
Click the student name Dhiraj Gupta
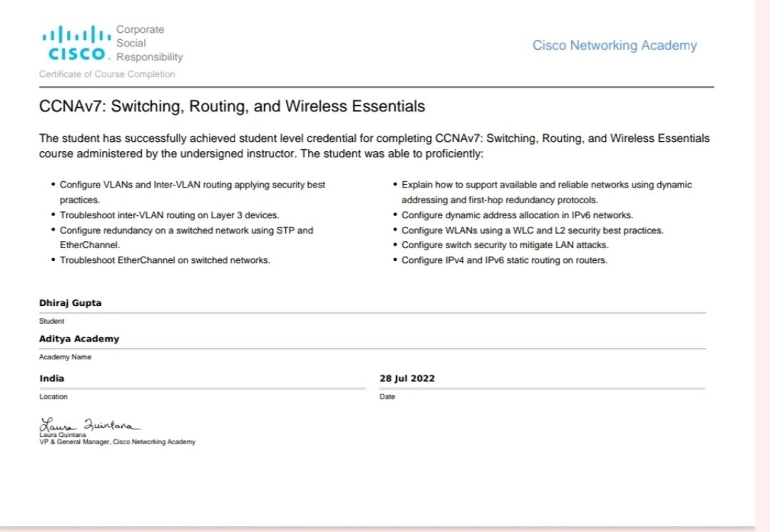[70, 303]
